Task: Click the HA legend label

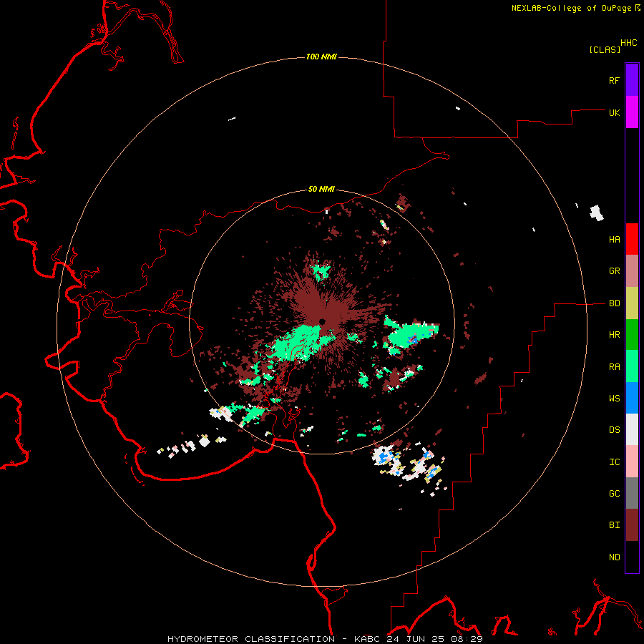Action: pos(614,240)
